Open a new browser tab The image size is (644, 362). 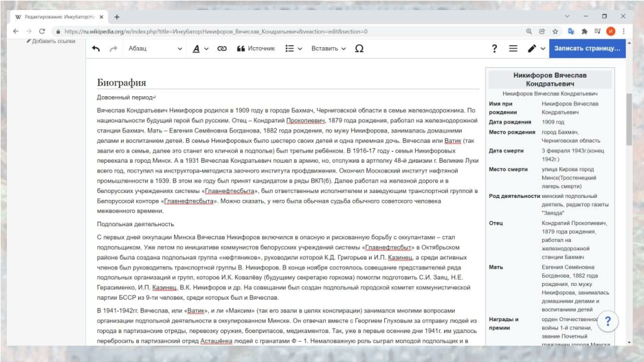116,17
